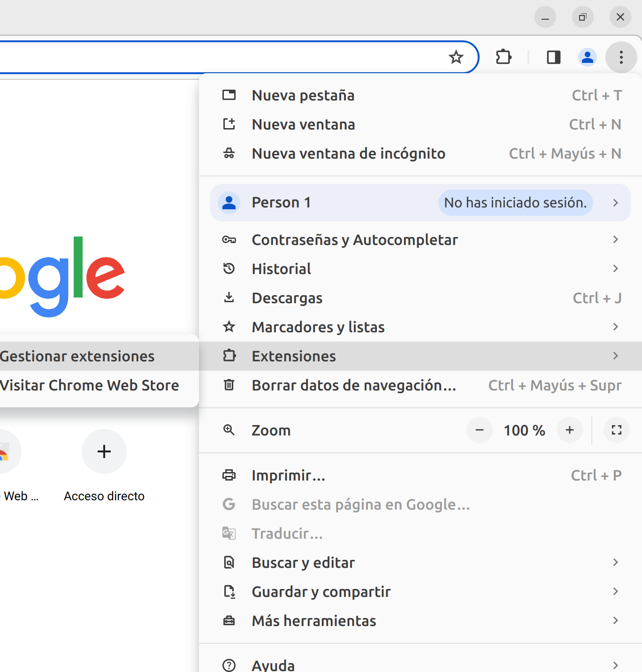Viewport: 642px width, 672px height.
Task: Open the Person 1 profile entry
Action: pyautogui.click(x=282, y=203)
